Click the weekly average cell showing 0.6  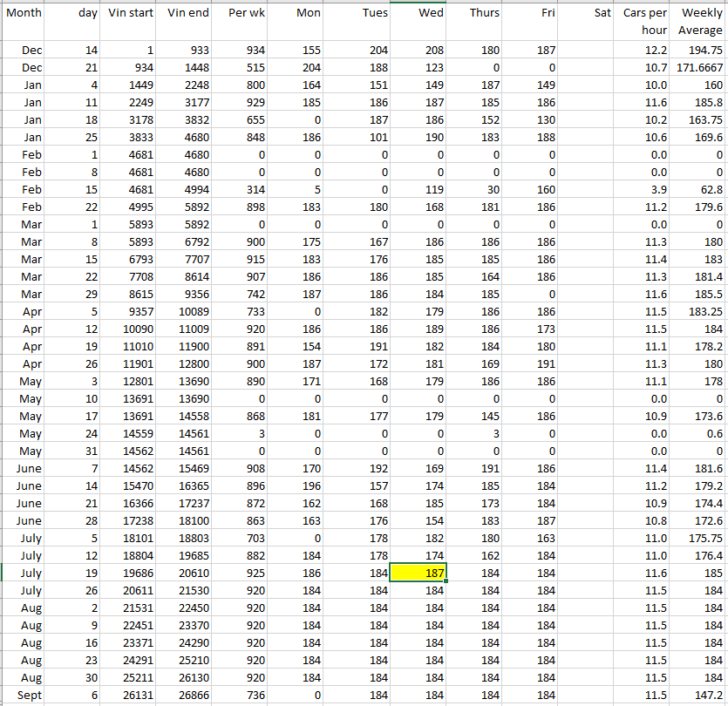point(700,433)
